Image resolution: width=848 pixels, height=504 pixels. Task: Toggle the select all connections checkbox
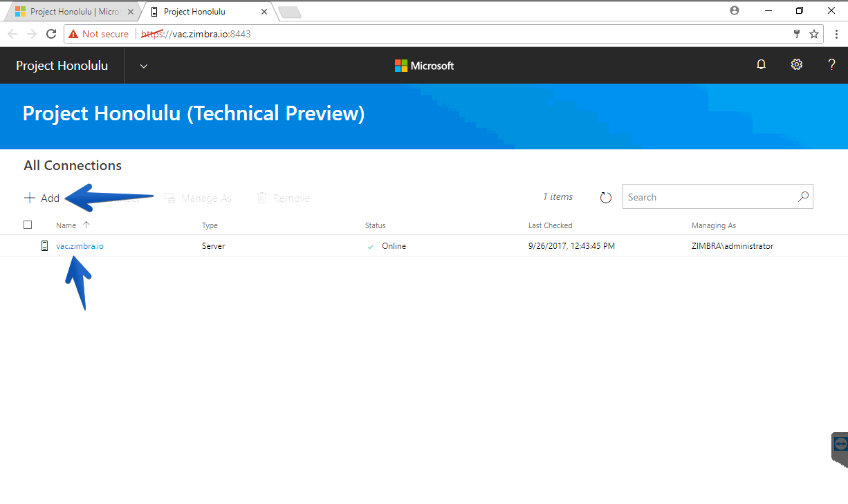pyautogui.click(x=28, y=225)
